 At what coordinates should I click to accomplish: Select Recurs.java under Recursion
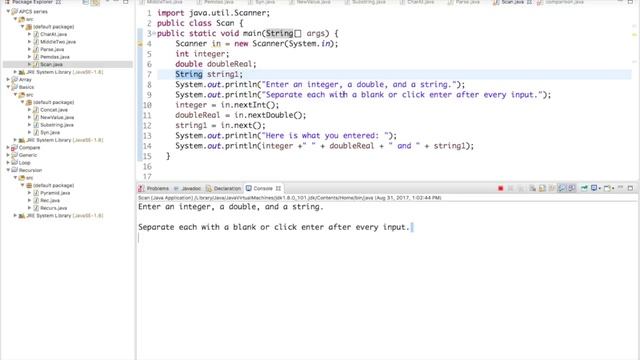[53, 208]
